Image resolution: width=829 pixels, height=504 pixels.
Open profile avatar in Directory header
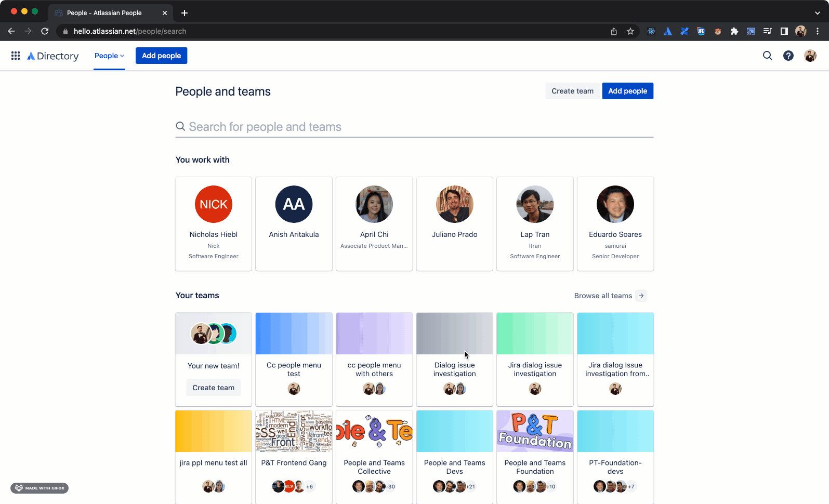pos(810,56)
